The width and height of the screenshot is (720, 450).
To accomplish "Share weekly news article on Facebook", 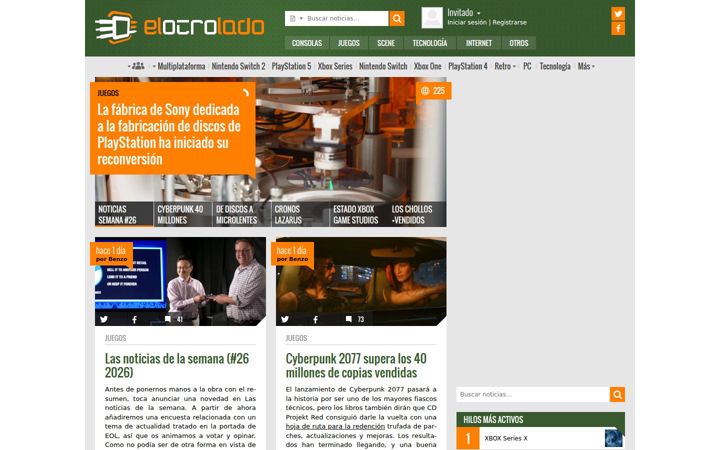I will point(135,319).
